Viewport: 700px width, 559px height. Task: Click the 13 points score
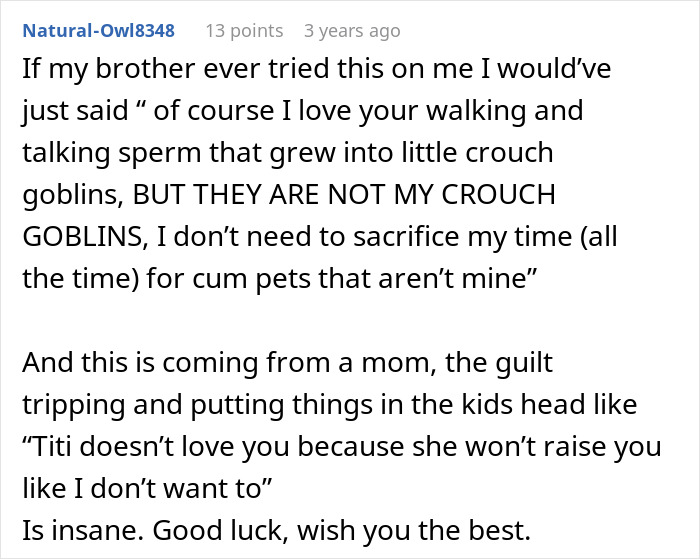click(244, 30)
